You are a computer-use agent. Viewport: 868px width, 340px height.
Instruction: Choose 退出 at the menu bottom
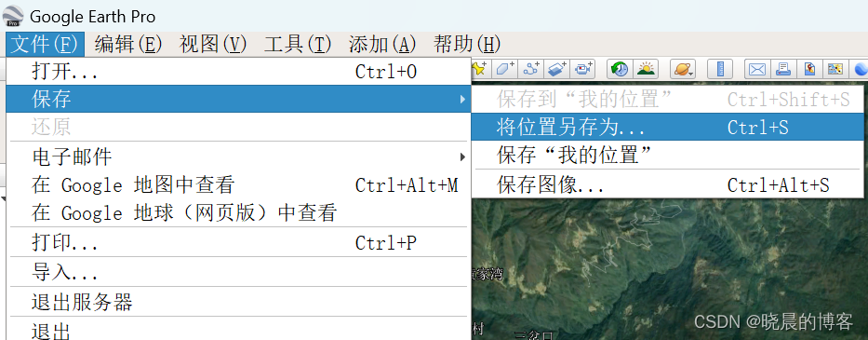238,330
